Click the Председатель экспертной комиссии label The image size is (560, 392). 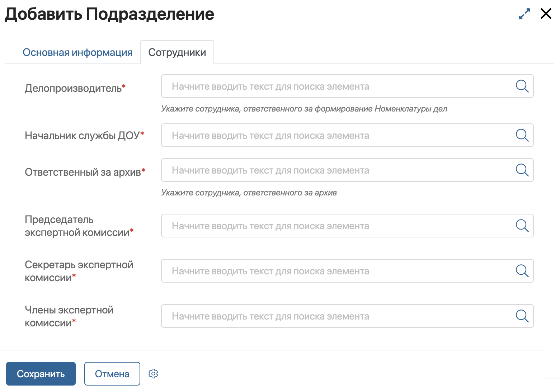pyautogui.click(x=79, y=226)
